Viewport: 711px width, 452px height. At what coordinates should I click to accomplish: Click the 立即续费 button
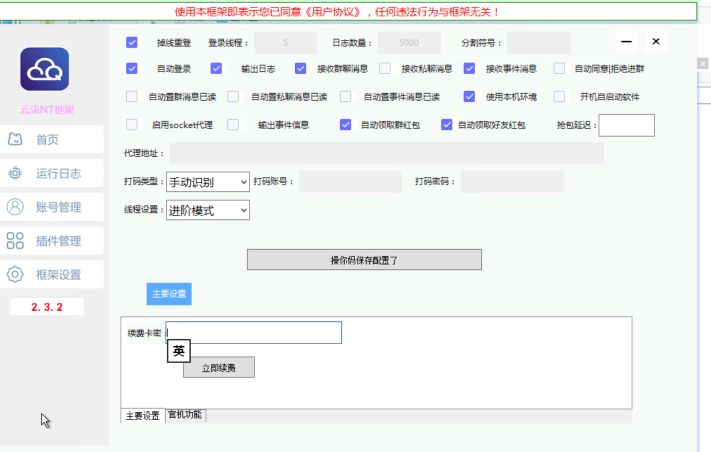click(218, 368)
